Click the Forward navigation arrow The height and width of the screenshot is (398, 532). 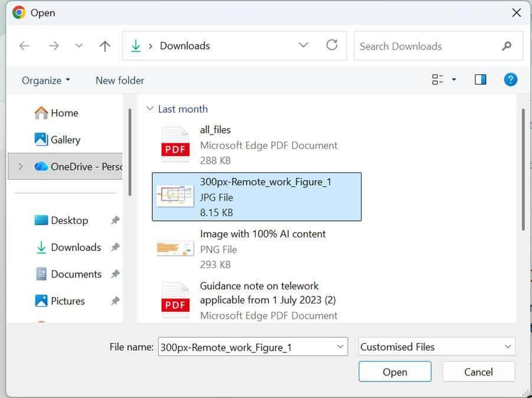(54, 46)
